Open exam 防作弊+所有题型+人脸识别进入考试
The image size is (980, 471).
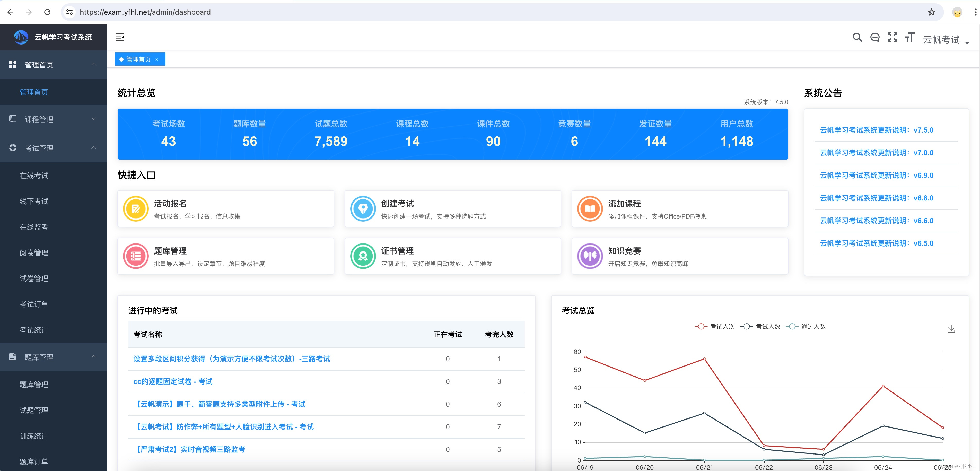pos(224,426)
